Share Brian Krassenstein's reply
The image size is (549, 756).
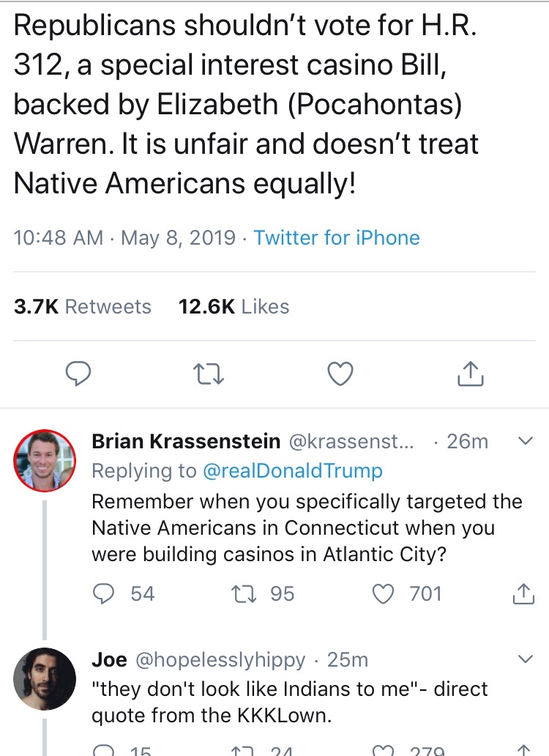click(523, 593)
